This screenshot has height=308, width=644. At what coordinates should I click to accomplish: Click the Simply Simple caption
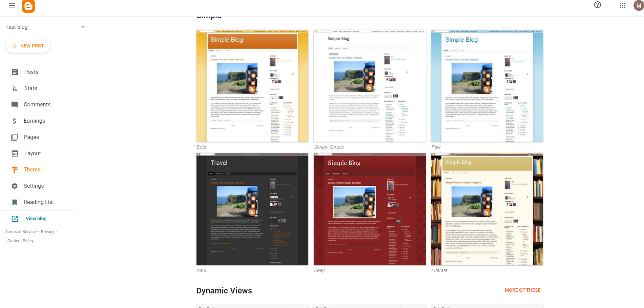click(x=329, y=147)
